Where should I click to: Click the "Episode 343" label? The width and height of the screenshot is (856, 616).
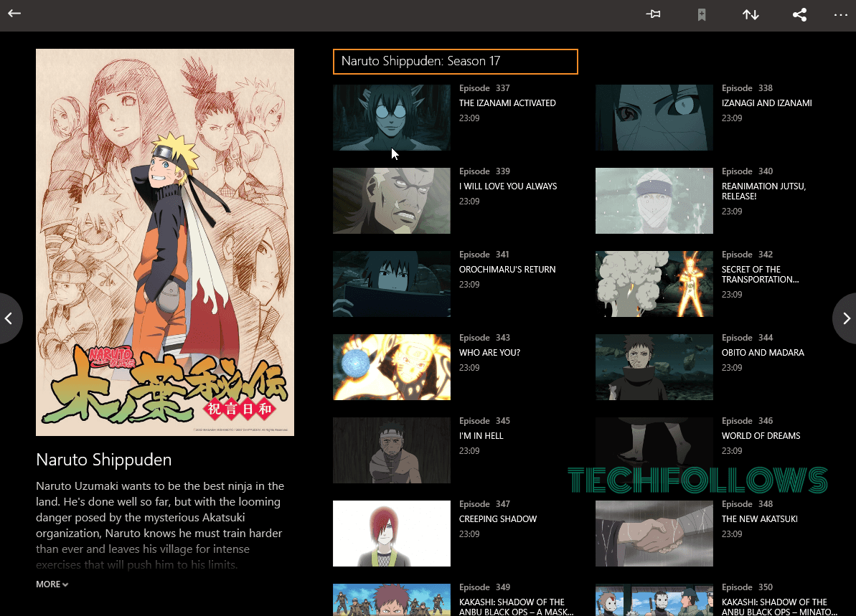pos(484,338)
